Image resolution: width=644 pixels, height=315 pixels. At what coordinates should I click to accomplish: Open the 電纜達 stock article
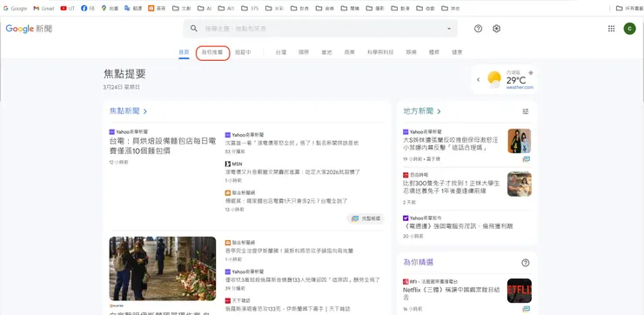coord(458,226)
